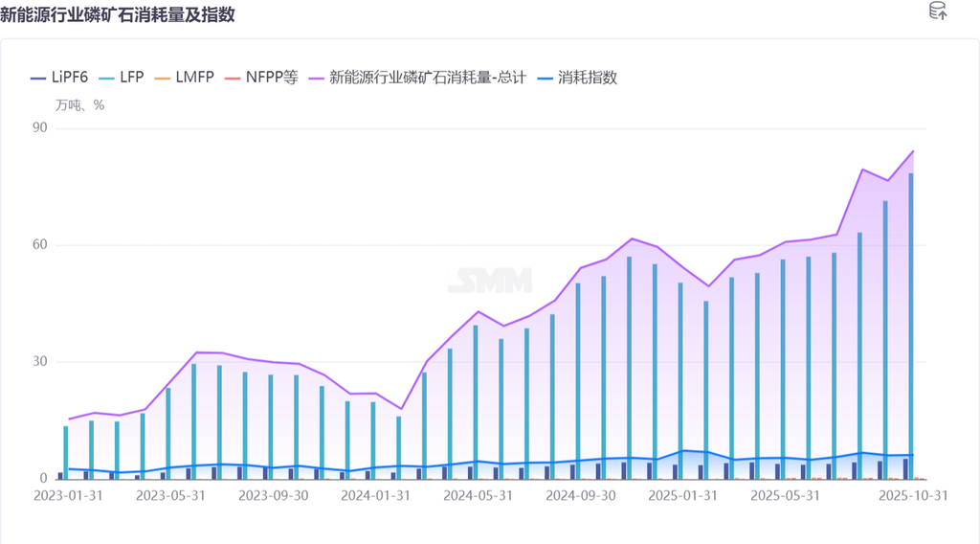
Task: Toggle the LiPF6 legend series
Action: tap(59, 78)
